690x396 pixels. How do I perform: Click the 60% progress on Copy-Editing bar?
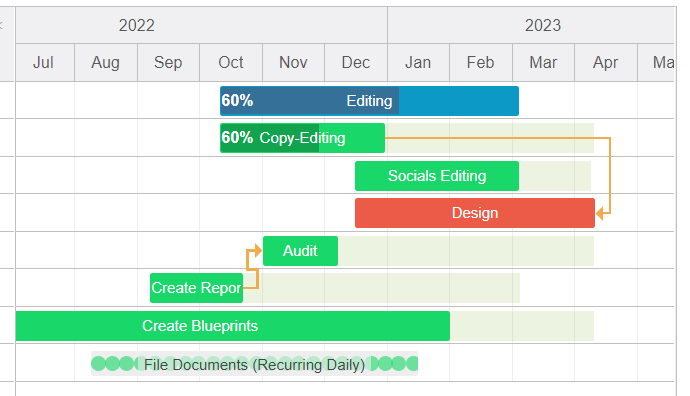point(237,138)
